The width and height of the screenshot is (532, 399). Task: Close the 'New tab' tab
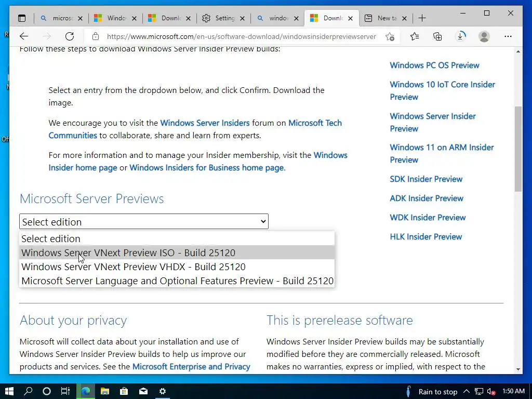tap(404, 18)
